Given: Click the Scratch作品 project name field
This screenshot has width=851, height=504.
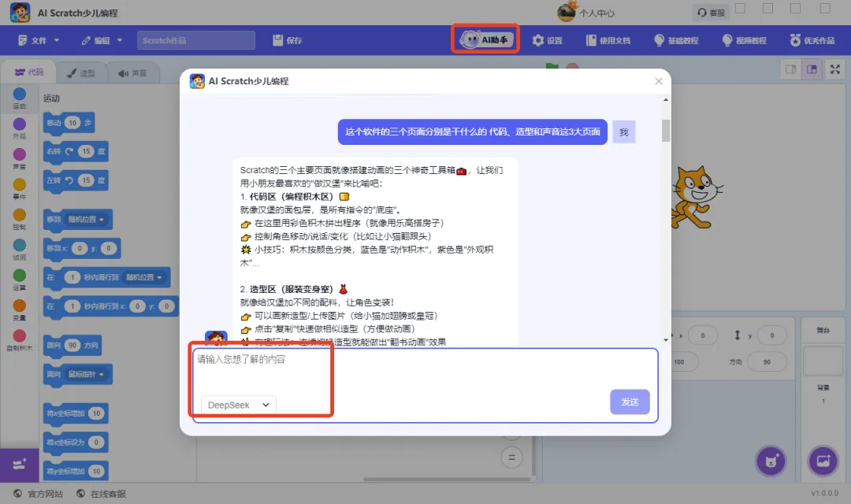Looking at the screenshot, I should 196,40.
